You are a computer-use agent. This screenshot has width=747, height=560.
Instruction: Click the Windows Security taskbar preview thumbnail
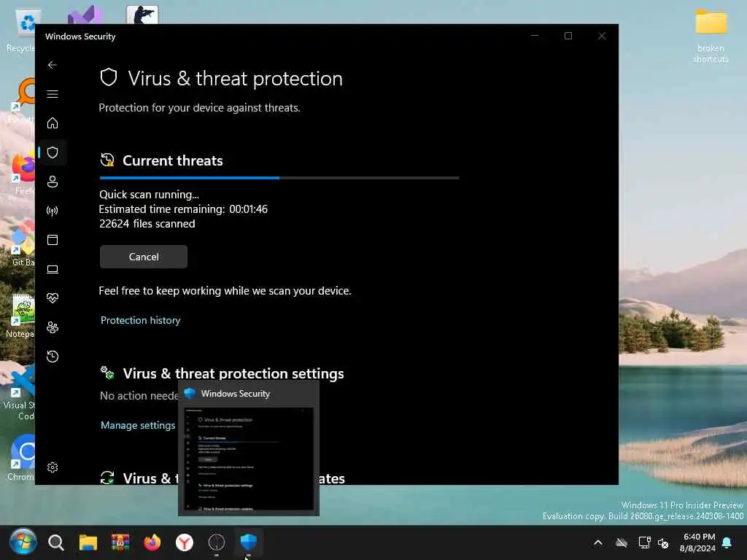(249, 459)
